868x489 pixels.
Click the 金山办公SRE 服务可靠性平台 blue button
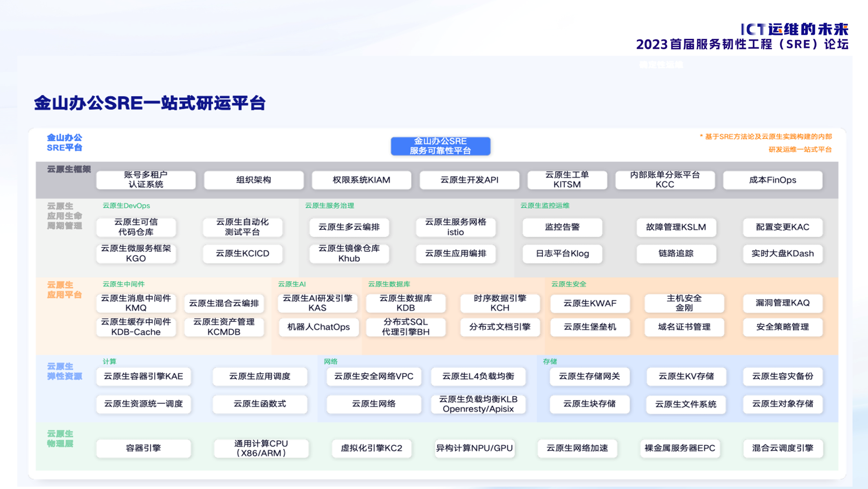click(440, 146)
